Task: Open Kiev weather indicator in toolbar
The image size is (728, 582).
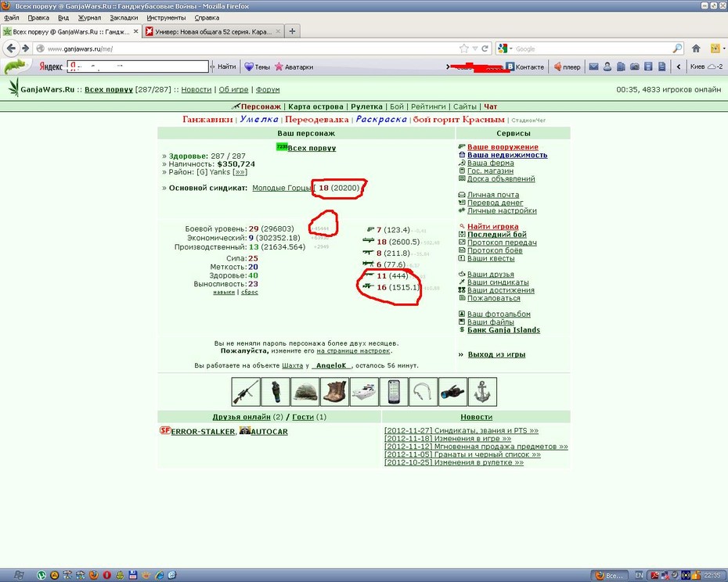Action: pyautogui.click(x=706, y=66)
